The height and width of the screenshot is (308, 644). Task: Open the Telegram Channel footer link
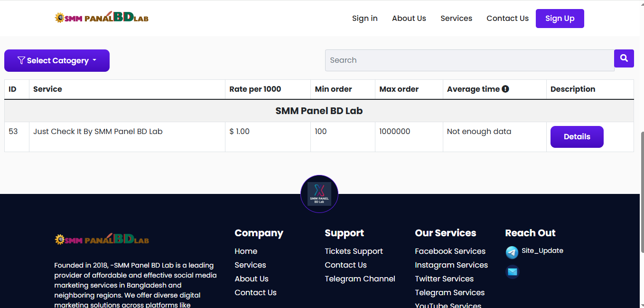click(x=360, y=279)
